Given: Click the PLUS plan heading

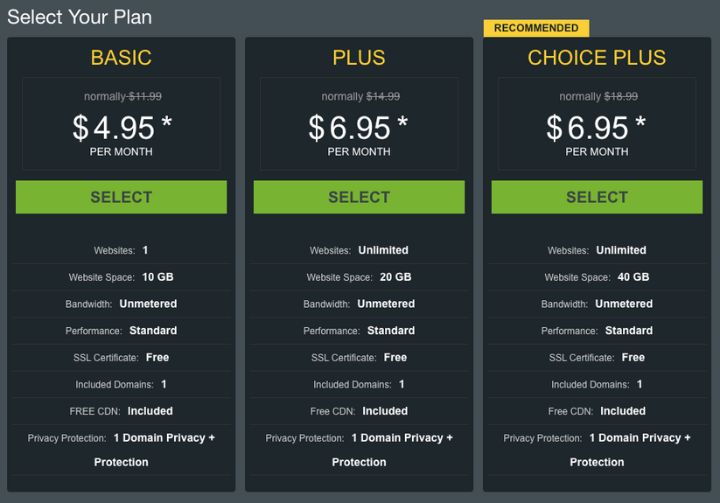Looking at the screenshot, I should (359, 58).
